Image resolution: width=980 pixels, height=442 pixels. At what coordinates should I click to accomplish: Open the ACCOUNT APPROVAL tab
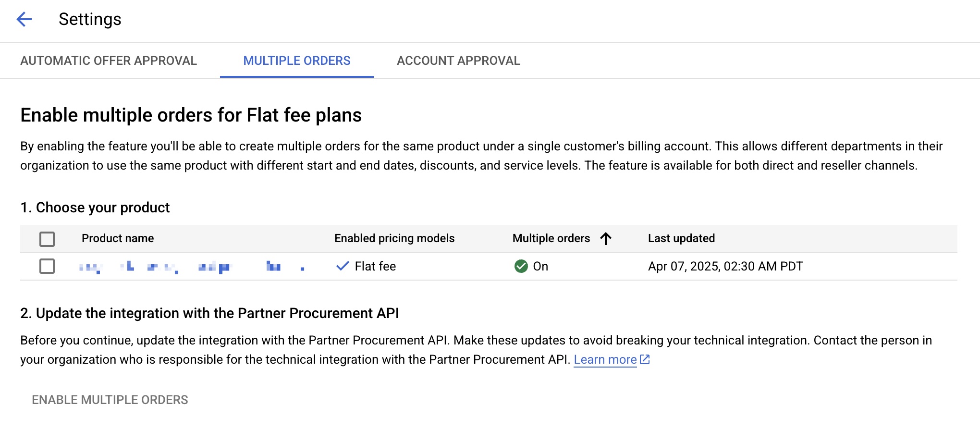(x=458, y=61)
